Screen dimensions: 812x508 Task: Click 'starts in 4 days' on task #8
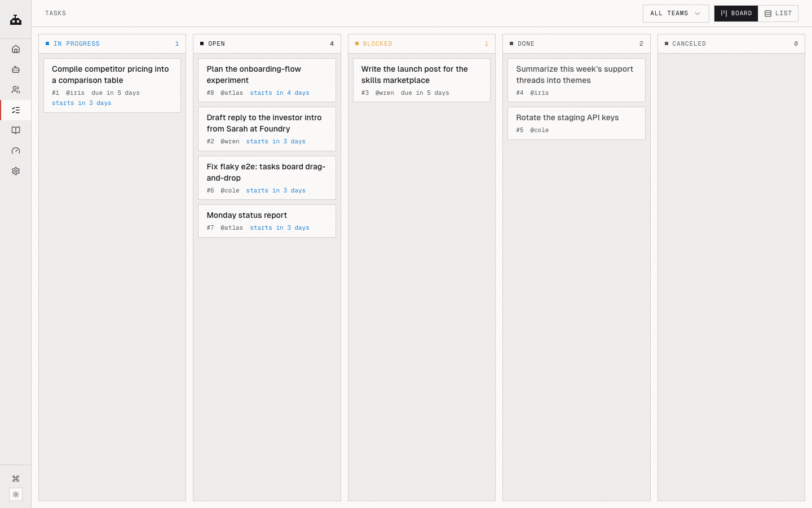pyautogui.click(x=280, y=93)
